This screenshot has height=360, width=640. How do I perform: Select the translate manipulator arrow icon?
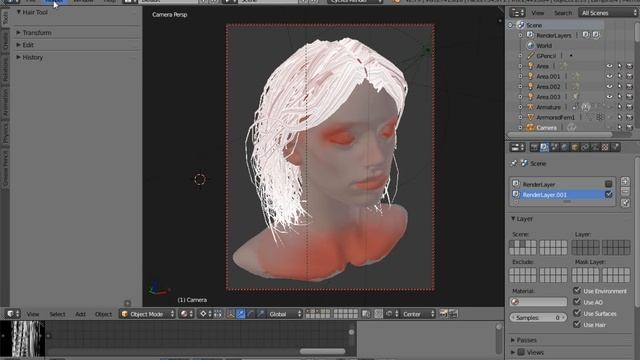tap(240, 314)
